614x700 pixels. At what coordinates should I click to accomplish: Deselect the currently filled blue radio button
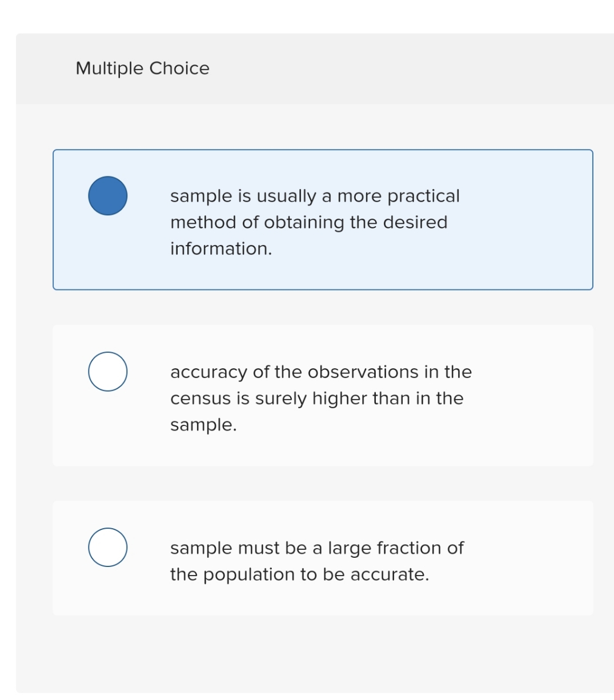[109, 196]
